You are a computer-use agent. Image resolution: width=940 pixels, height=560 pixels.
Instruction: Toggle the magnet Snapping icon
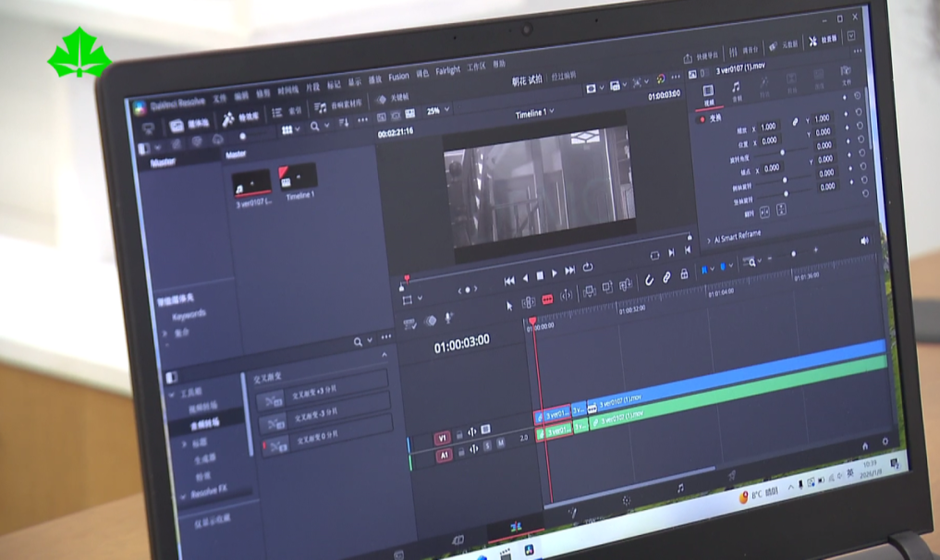coord(649,280)
